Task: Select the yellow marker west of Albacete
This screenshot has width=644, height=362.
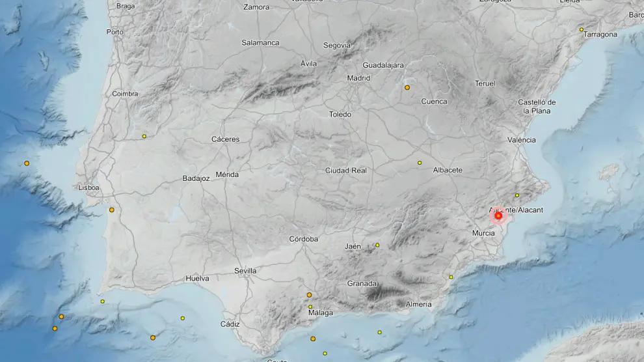Action: [420, 163]
